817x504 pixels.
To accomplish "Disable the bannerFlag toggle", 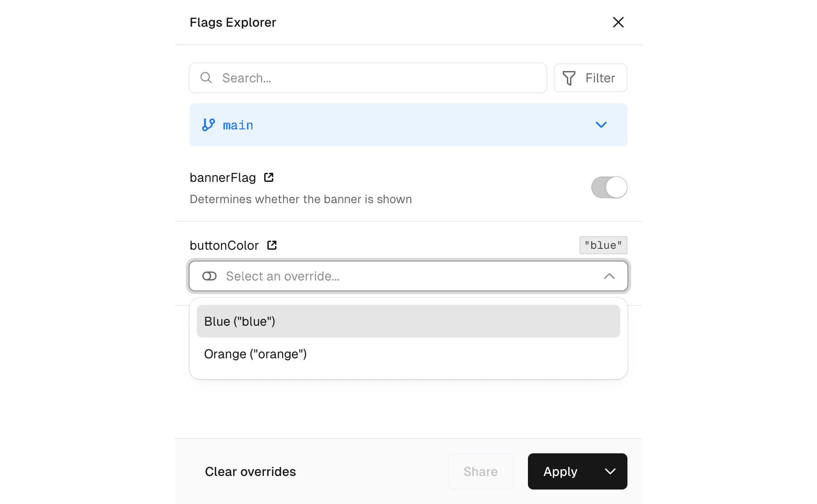I will coord(609,187).
